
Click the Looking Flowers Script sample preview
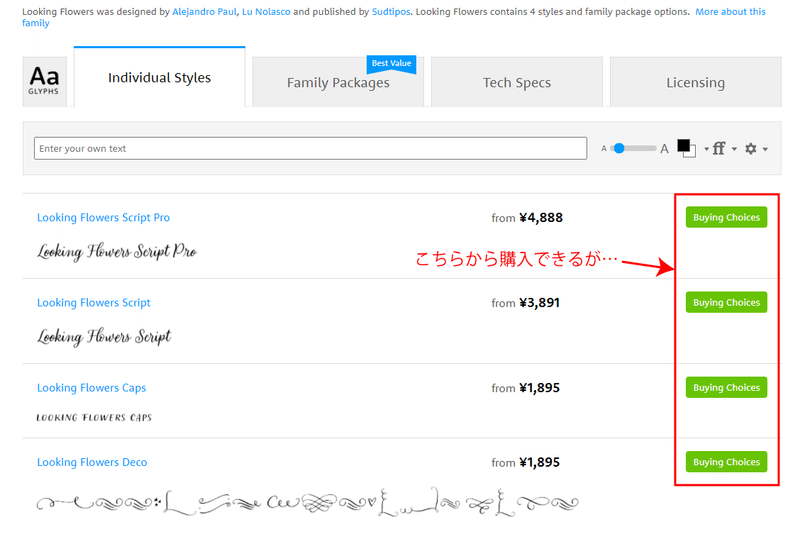104,337
